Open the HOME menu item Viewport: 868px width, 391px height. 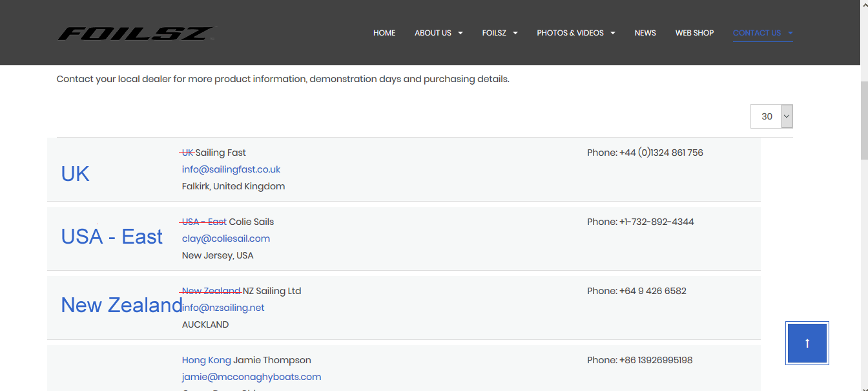(384, 33)
